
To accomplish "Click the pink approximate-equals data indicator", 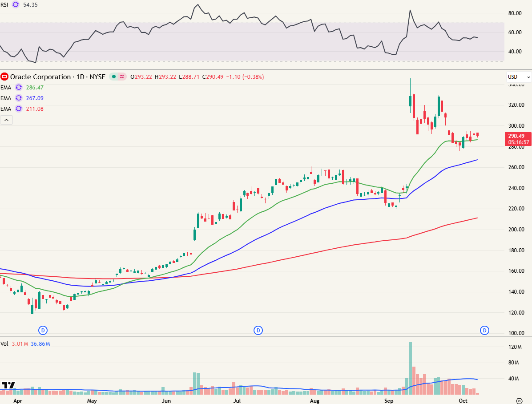I will point(121,77).
